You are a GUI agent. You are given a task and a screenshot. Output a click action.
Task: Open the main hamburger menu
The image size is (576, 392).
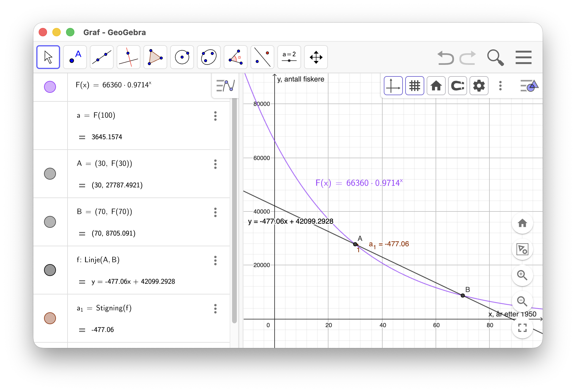(x=523, y=57)
